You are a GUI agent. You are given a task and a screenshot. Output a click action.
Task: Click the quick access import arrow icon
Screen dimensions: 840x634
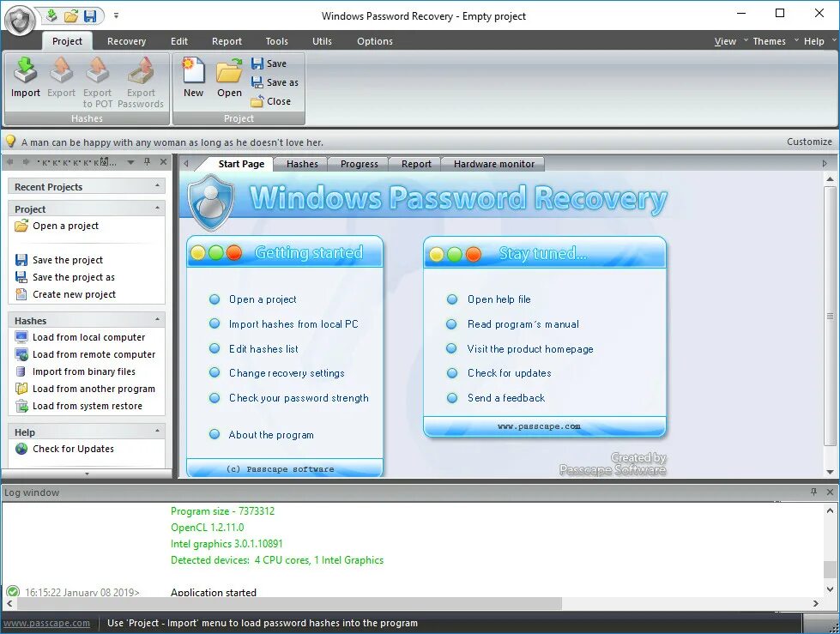click(x=51, y=16)
